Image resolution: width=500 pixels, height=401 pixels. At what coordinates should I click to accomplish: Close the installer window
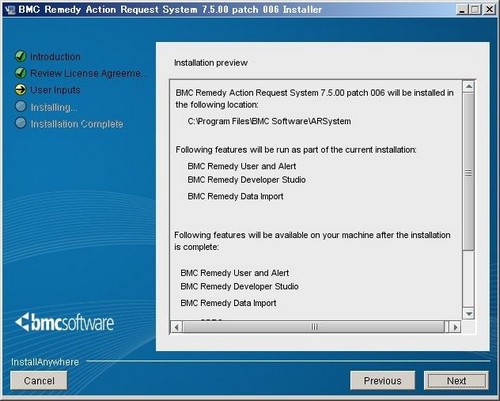(489, 10)
